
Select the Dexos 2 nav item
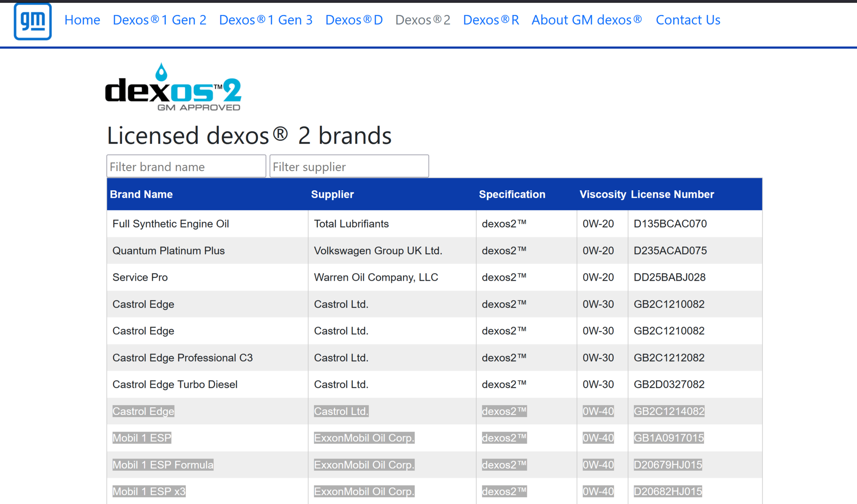[423, 20]
